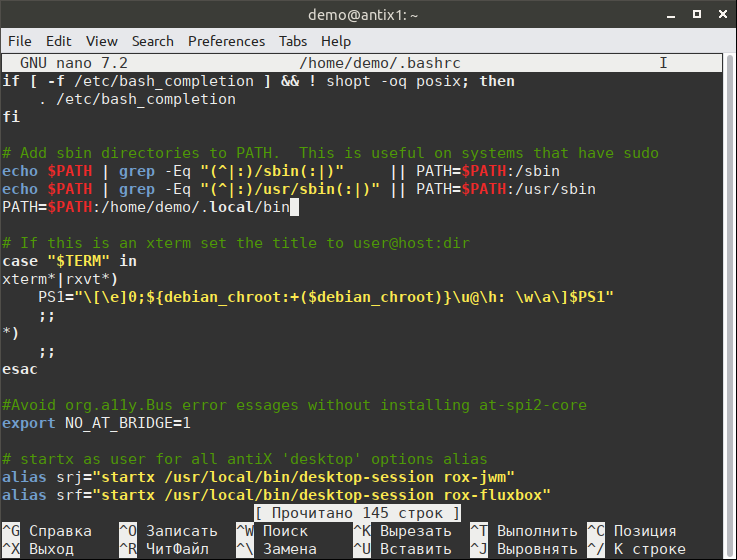
Task: Click the 'GNU nano 7.2' title text
Action: pos(74,63)
